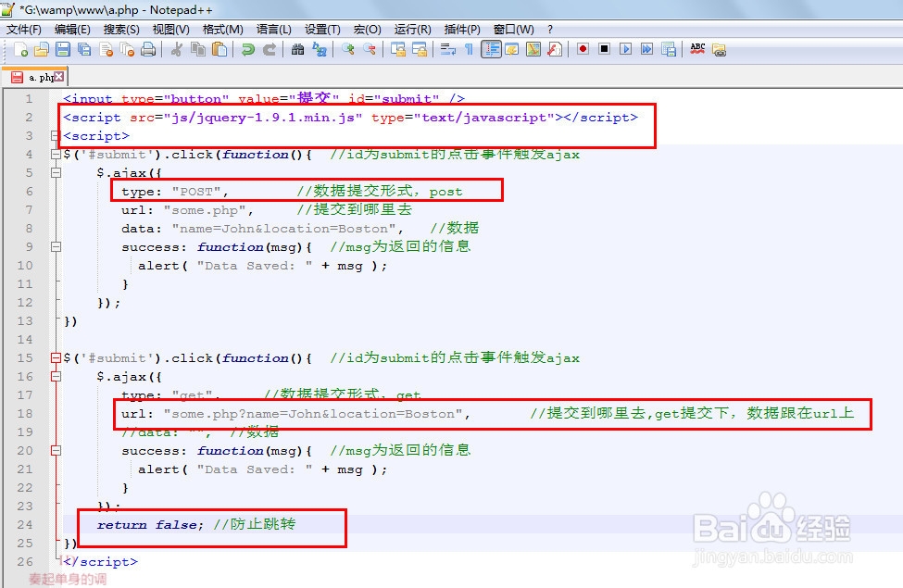Open the function list icon
Screen dimensions: 903x588
click(555, 49)
